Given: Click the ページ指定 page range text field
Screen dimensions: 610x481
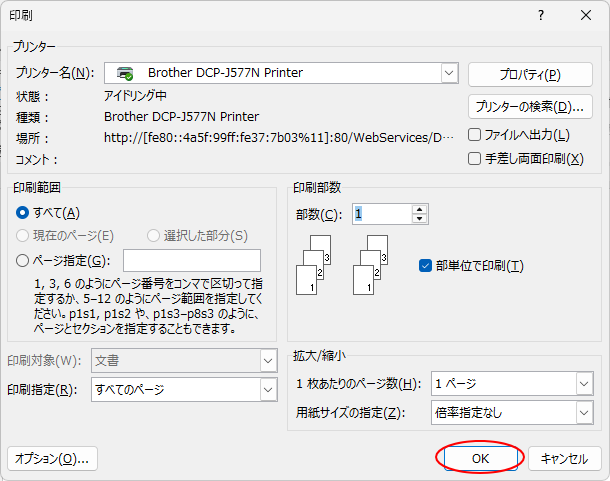Looking at the screenshot, I should click(x=191, y=262).
